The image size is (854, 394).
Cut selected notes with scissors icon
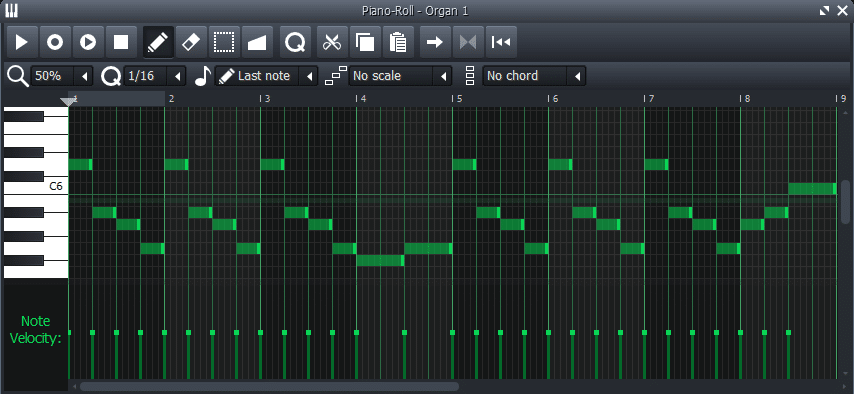(x=332, y=42)
